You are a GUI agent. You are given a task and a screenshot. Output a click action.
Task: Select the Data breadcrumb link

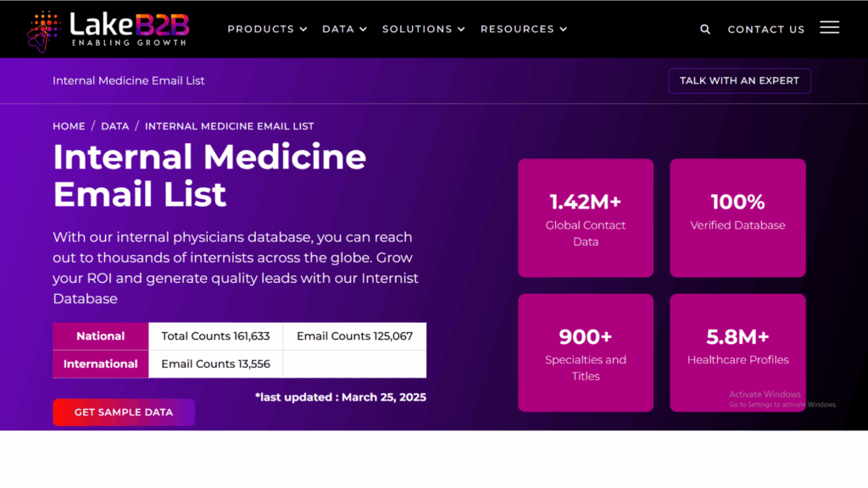coord(115,126)
